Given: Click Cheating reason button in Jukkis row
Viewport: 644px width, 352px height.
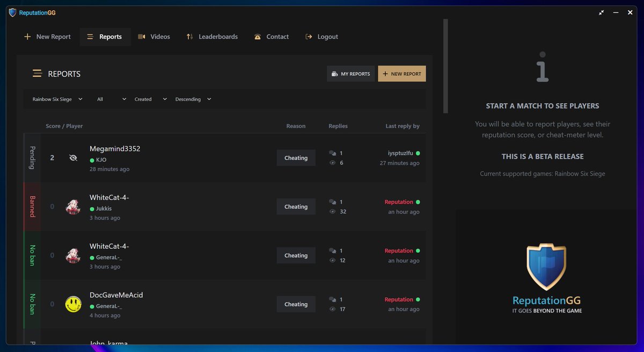Looking at the screenshot, I should click(296, 207).
